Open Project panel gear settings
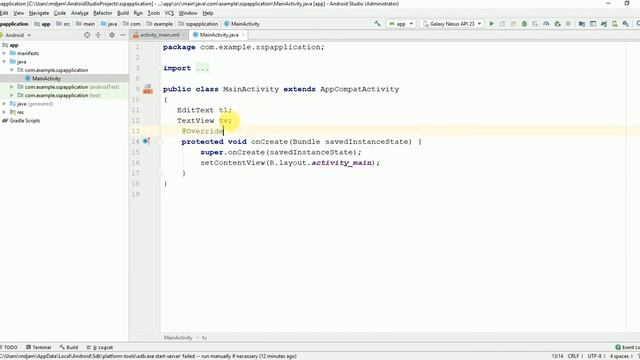 pyautogui.click(x=112, y=35)
